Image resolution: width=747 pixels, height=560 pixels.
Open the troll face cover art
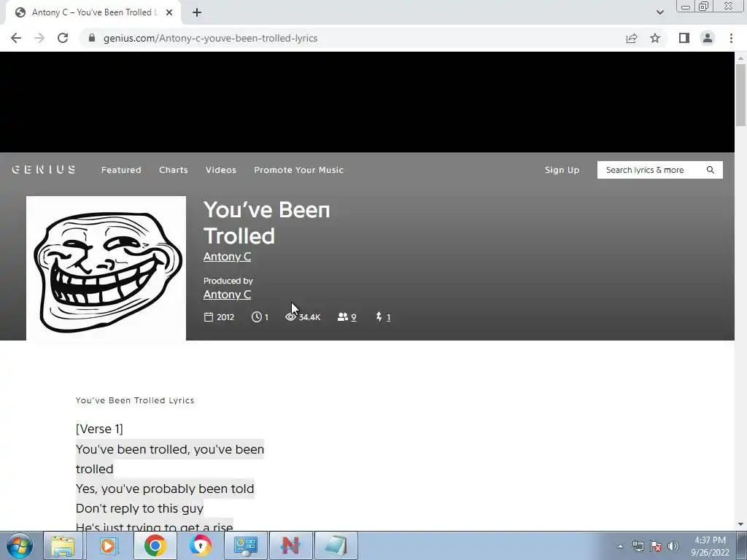coord(106,268)
